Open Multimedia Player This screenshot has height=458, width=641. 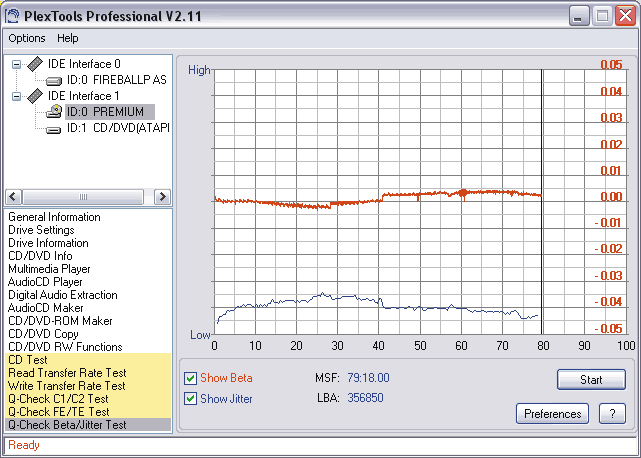[x=49, y=269]
